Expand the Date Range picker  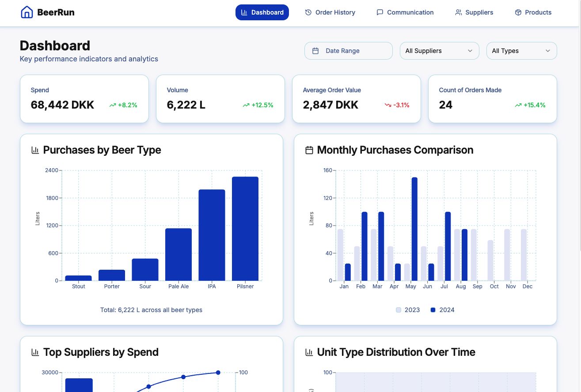tap(348, 51)
